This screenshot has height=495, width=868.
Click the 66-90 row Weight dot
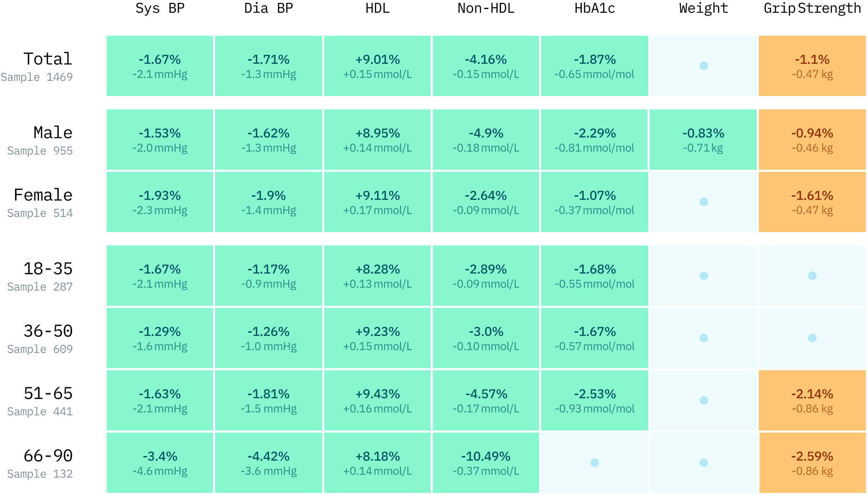pyautogui.click(x=704, y=463)
